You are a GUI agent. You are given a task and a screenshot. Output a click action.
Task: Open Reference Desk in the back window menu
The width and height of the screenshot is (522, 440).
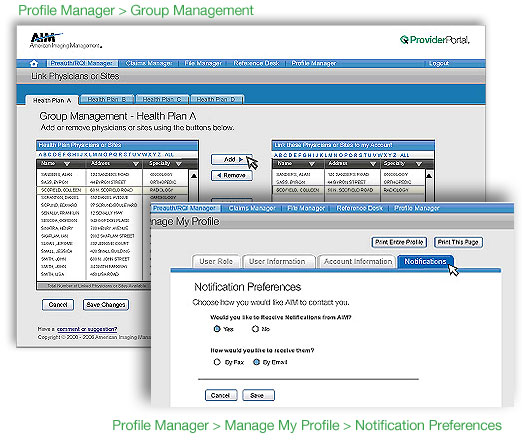tap(256, 63)
